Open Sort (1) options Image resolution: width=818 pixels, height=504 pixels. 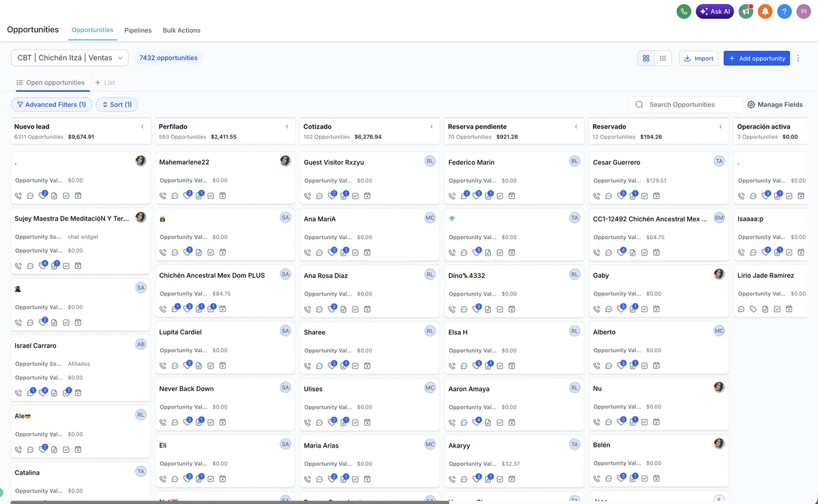(117, 104)
